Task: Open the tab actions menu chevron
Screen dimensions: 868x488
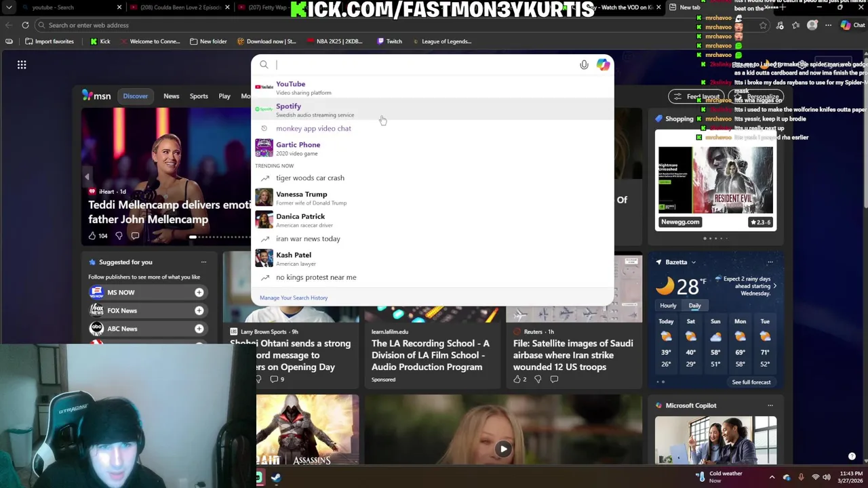Action: tap(9, 7)
